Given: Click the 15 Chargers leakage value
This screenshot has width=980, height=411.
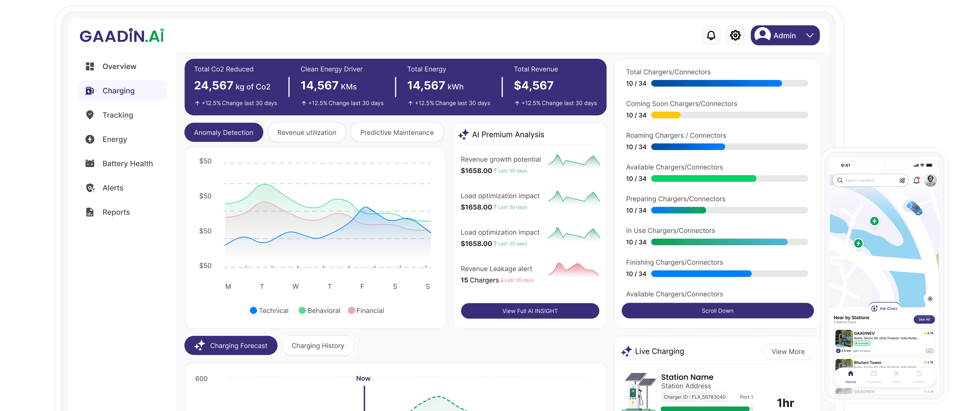Looking at the screenshot, I should click(479, 280).
